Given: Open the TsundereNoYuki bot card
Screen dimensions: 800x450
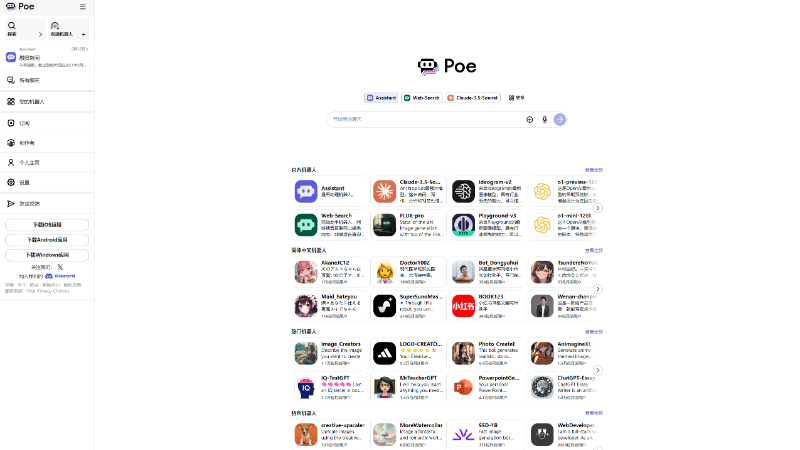Looking at the screenshot, I should [563, 272].
